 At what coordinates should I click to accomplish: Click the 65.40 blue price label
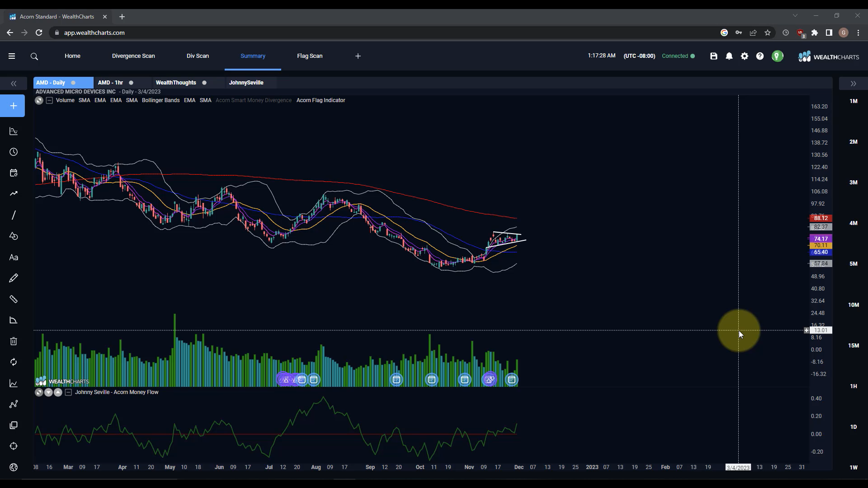click(821, 253)
